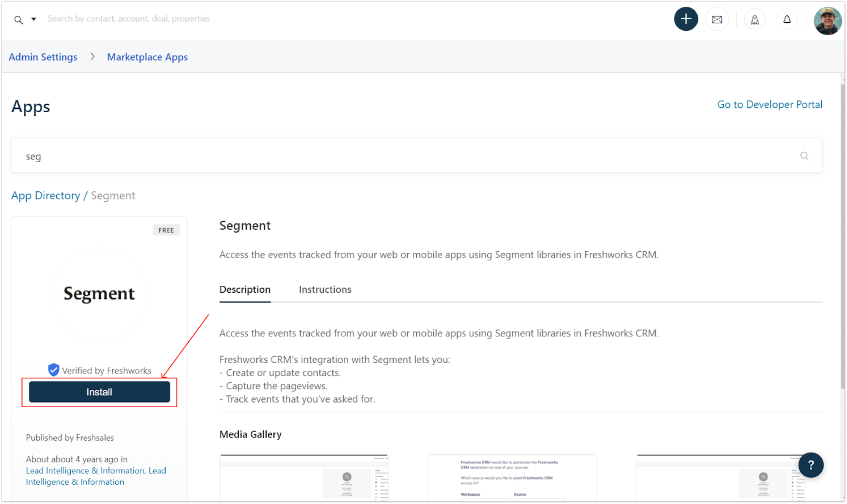Viewport: 847px width, 504px height.
Task: Click the plus quick-add button
Action: pyautogui.click(x=686, y=19)
